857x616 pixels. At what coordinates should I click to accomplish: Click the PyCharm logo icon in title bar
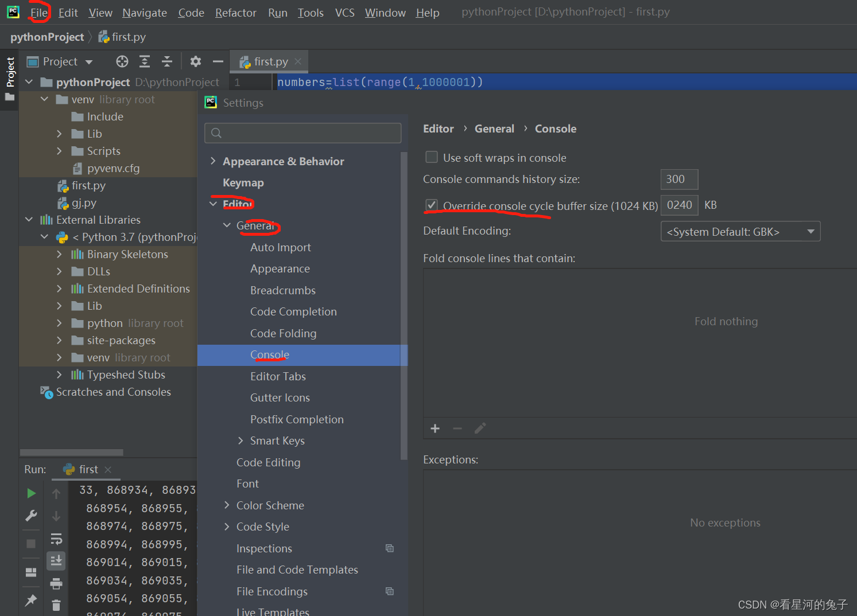pyautogui.click(x=13, y=12)
